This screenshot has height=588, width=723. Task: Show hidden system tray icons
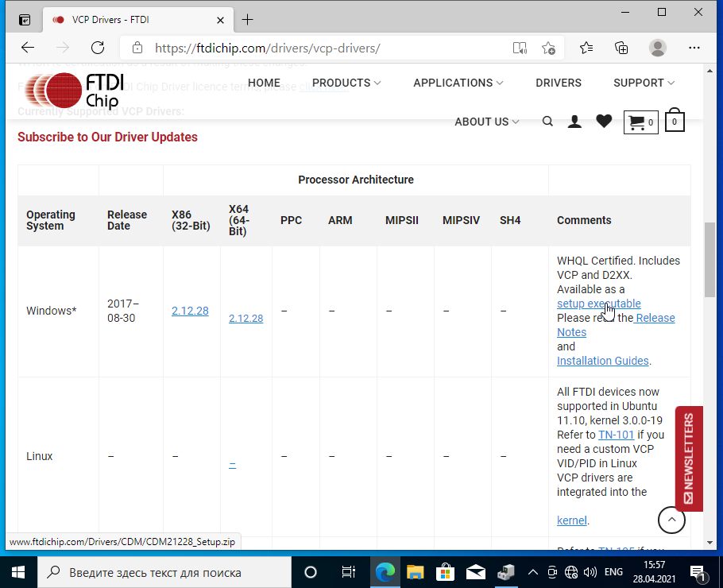tap(532, 572)
